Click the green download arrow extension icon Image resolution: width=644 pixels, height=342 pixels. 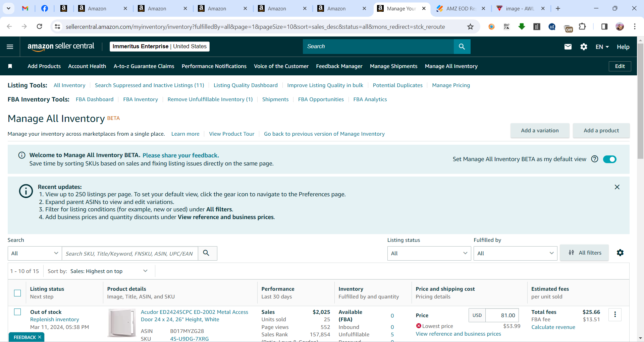click(x=522, y=26)
